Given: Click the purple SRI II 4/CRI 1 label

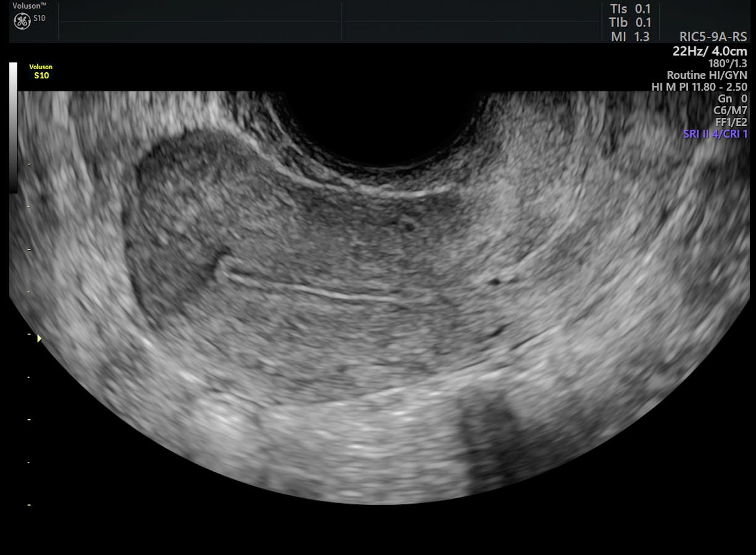Looking at the screenshot, I should (715, 134).
